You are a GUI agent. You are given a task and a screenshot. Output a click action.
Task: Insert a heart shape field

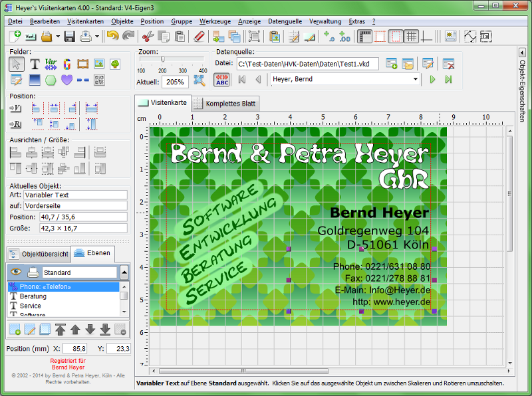coord(66,80)
